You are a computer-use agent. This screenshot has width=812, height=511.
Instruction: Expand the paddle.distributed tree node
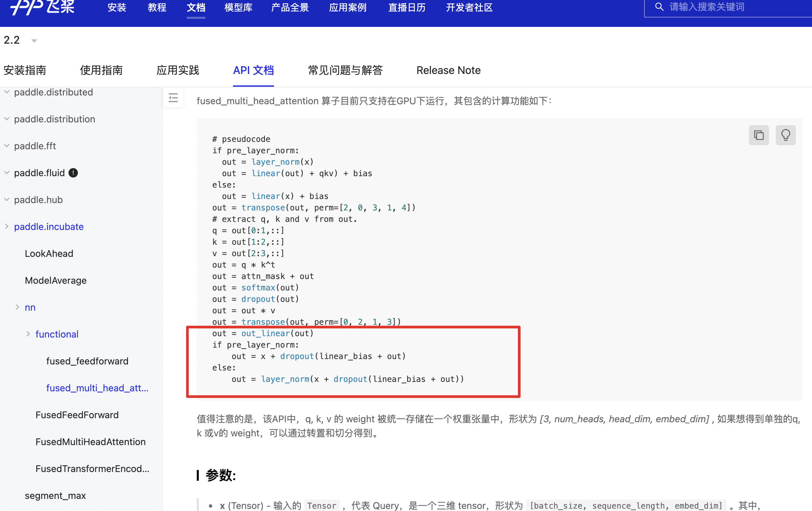tap(7, 92)
